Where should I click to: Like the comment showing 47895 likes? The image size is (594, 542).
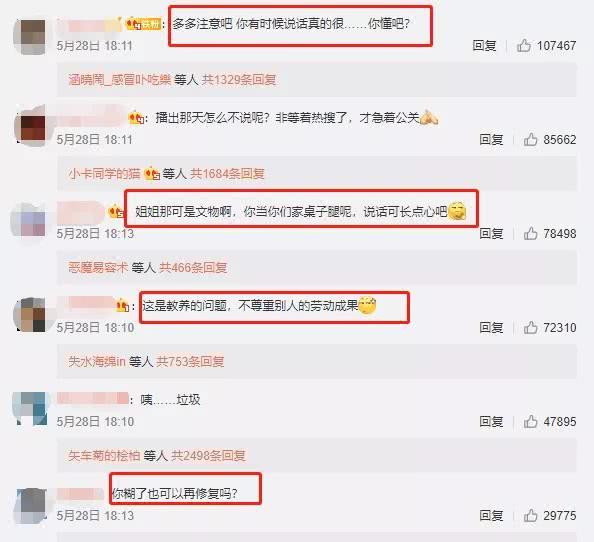coord(531,421)
